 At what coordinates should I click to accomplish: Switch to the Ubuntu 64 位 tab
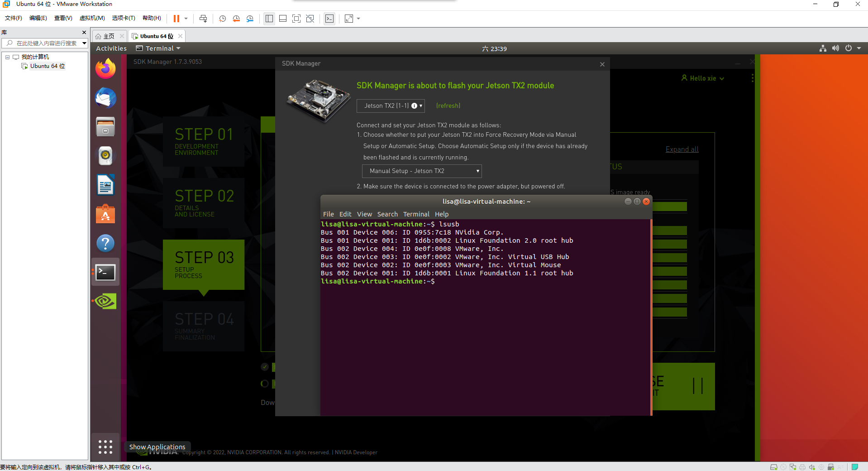pos(156,36)
